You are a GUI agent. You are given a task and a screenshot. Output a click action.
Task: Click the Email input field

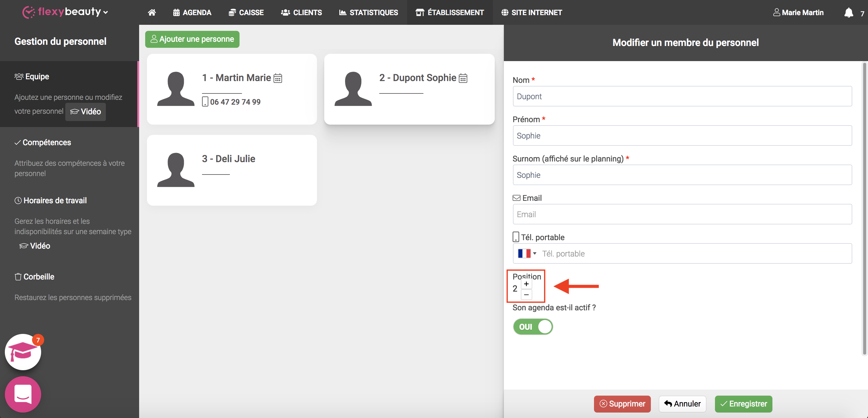click(x=682, y=214)
